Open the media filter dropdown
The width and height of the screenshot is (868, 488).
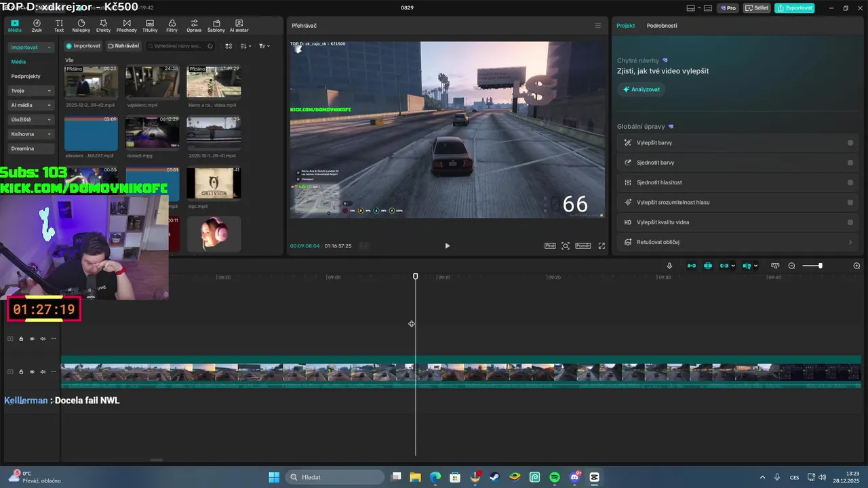coord(264,46)
